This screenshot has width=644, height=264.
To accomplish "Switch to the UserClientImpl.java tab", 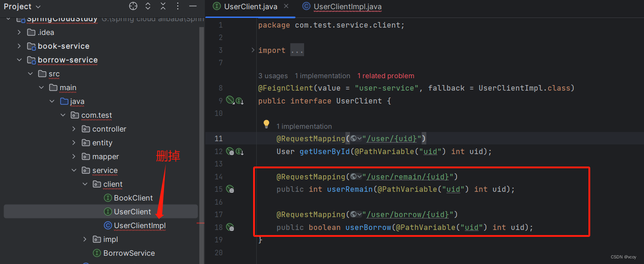I will coord(342,6).
